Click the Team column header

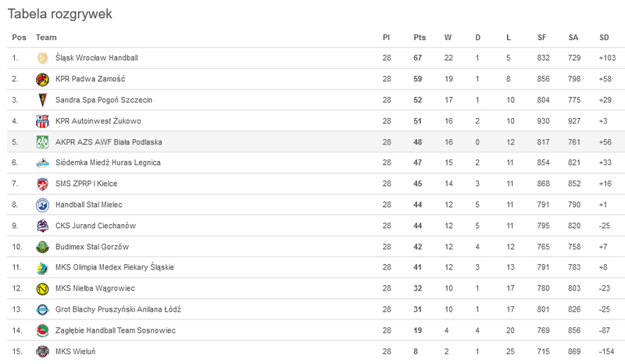(x=46, y=37)
